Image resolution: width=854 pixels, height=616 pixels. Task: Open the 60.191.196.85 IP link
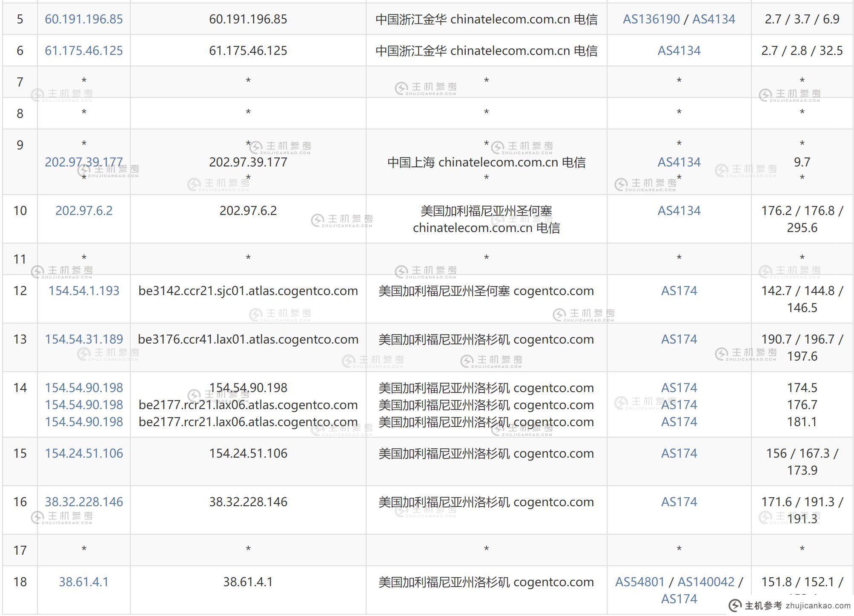[84, 19]
